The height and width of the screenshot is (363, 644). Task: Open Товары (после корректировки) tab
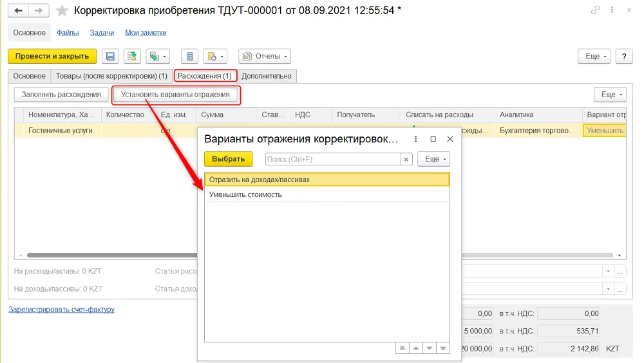point(111,76)
